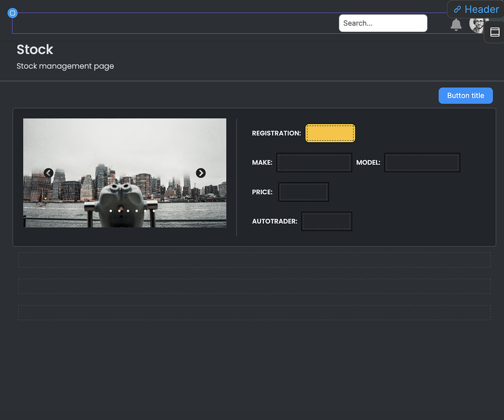The width and height of the screenshot is (504, 420).
Task: Click the blue component selection handle
Action: pos(13,13)
